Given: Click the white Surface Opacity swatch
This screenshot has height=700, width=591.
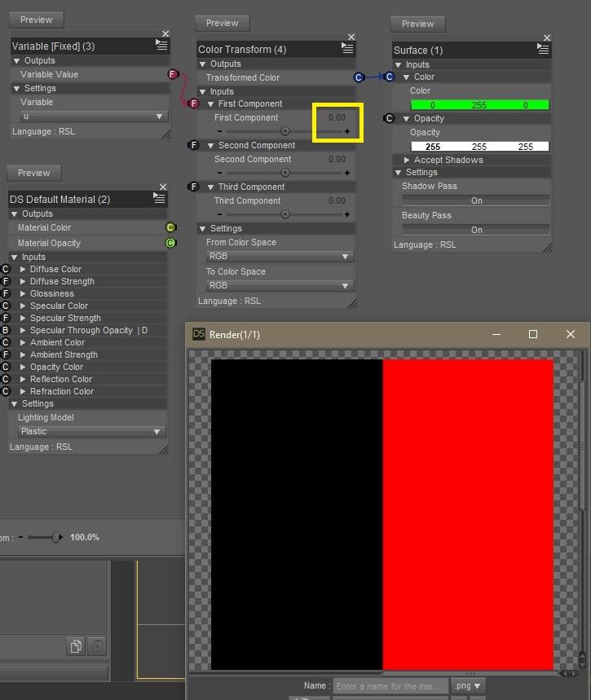Looking at the screenshot, I should (480, 147).
